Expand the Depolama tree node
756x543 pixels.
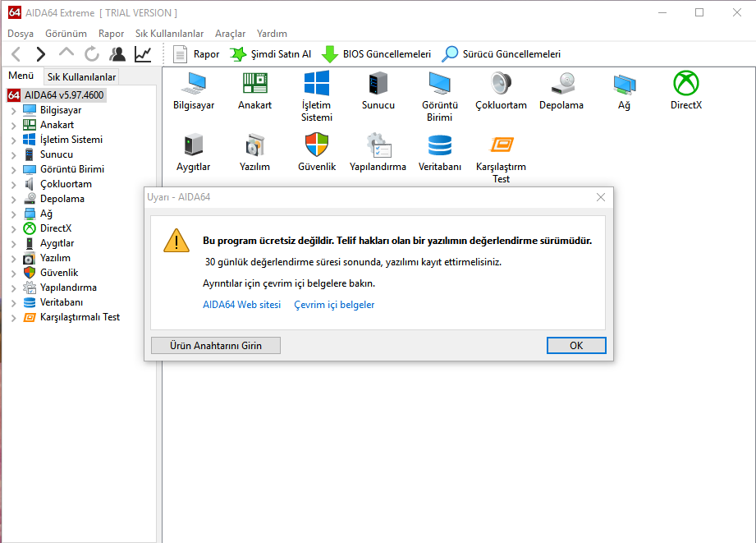pyautogui.click(x=13, y=200)
